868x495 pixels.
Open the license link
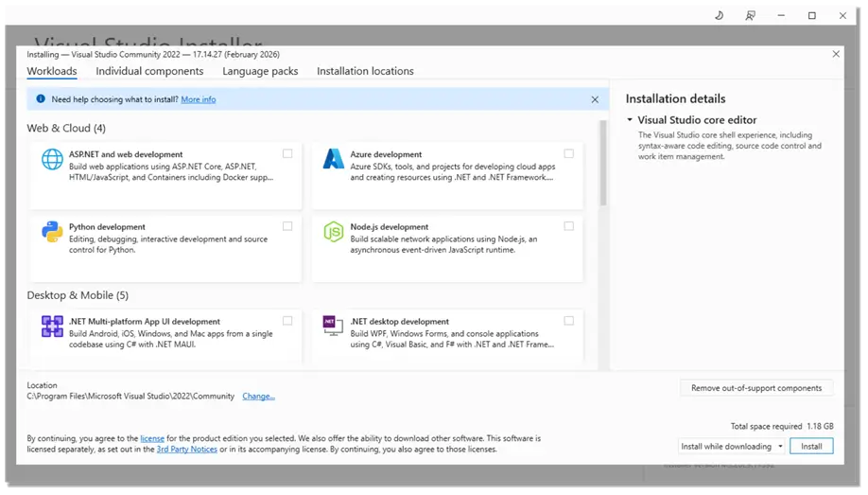[152, 438]
